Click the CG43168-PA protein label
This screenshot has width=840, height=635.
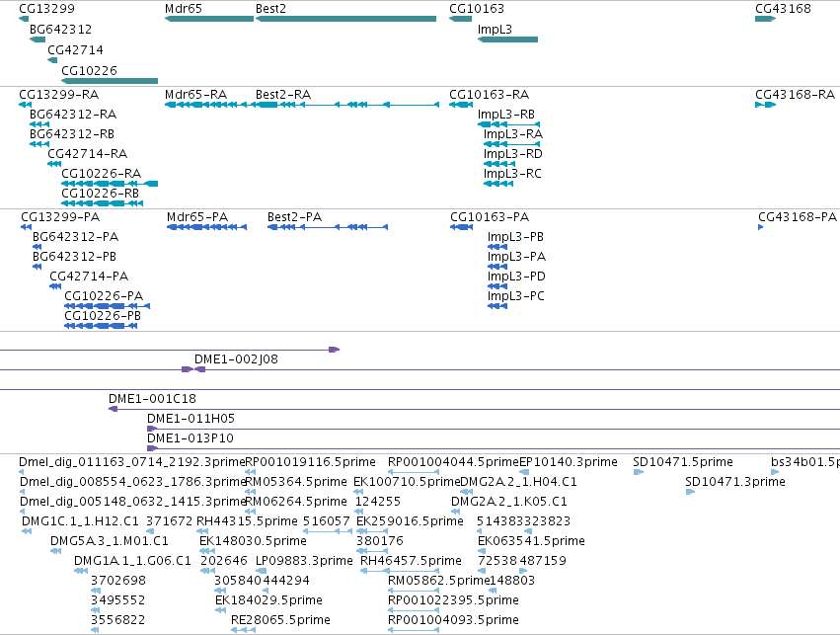tap(798, 217)
